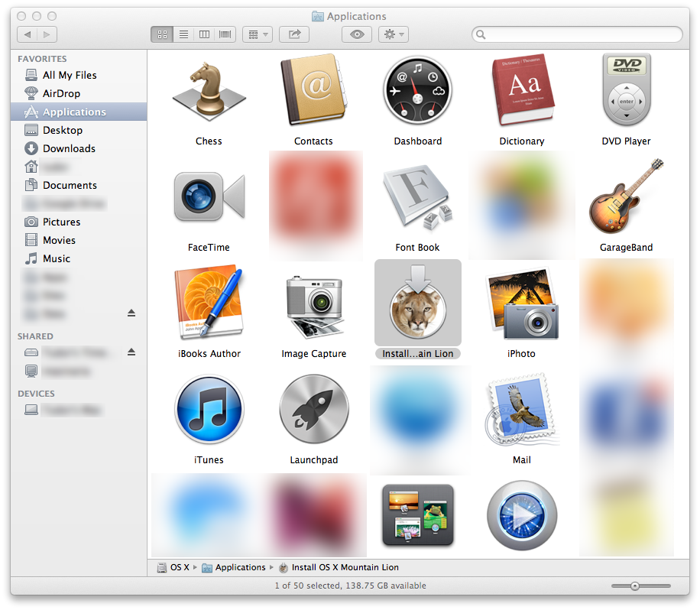This screenshot has height=610, width=700.
Task: Open Pictures in the sidebar
Action: click(x=79, y=222)
